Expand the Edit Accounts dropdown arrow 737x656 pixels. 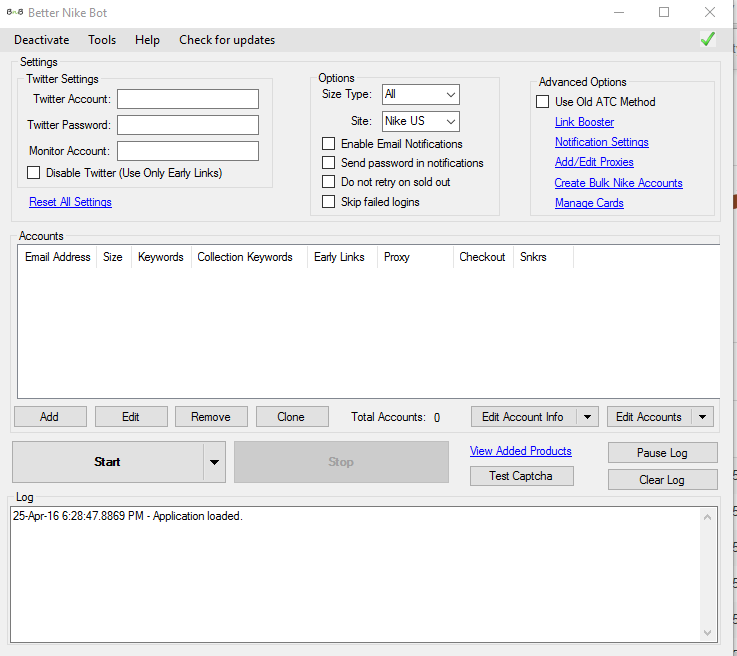tap(703, 417)
